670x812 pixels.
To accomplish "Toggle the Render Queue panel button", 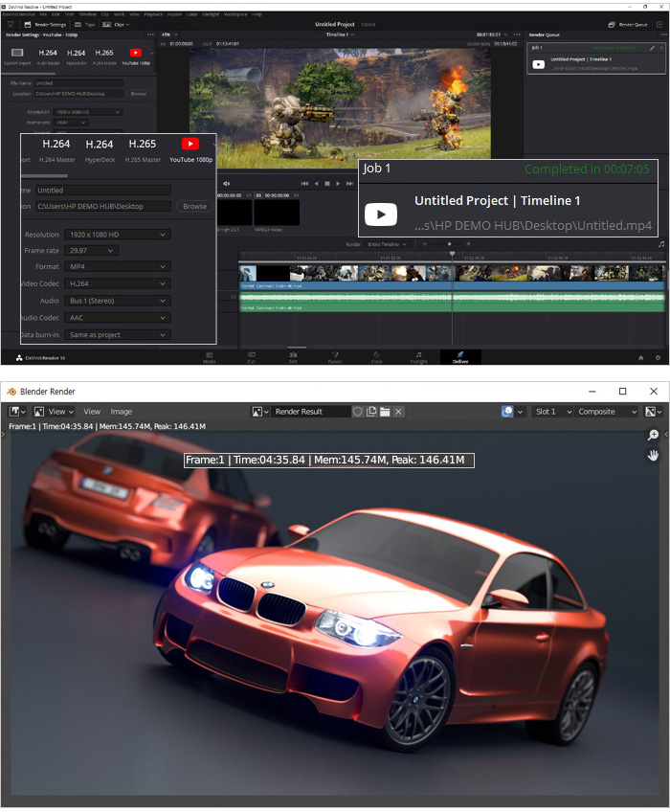I will point(628,24).
